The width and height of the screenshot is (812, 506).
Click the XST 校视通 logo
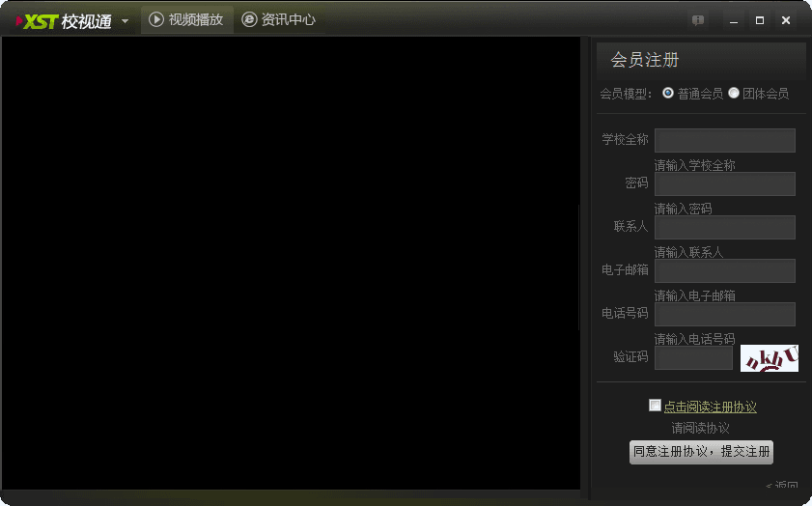click(x=64, y=20)
